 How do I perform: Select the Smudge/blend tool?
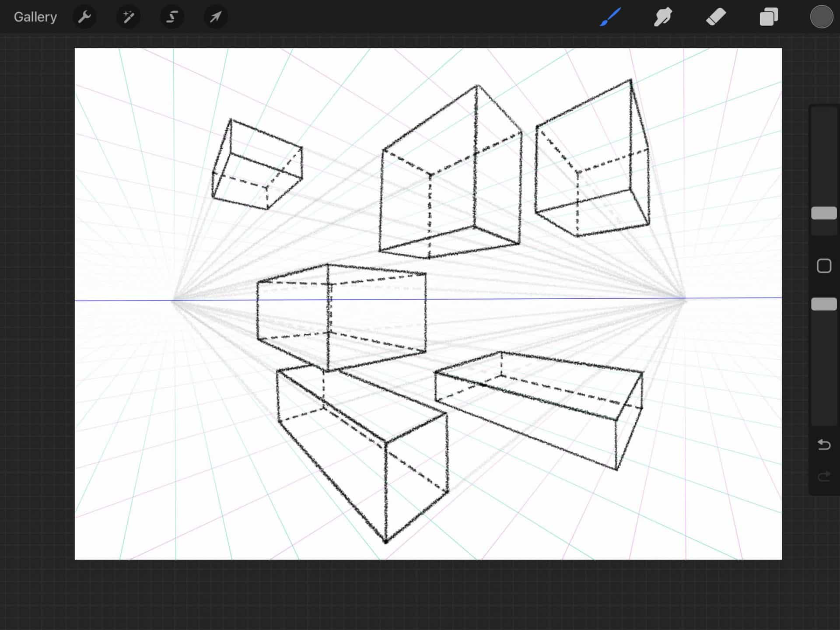[661, 17]
